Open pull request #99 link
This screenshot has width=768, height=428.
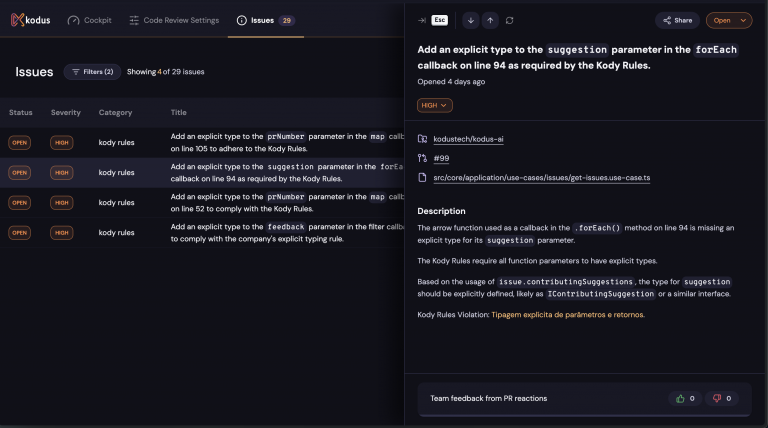441,158
